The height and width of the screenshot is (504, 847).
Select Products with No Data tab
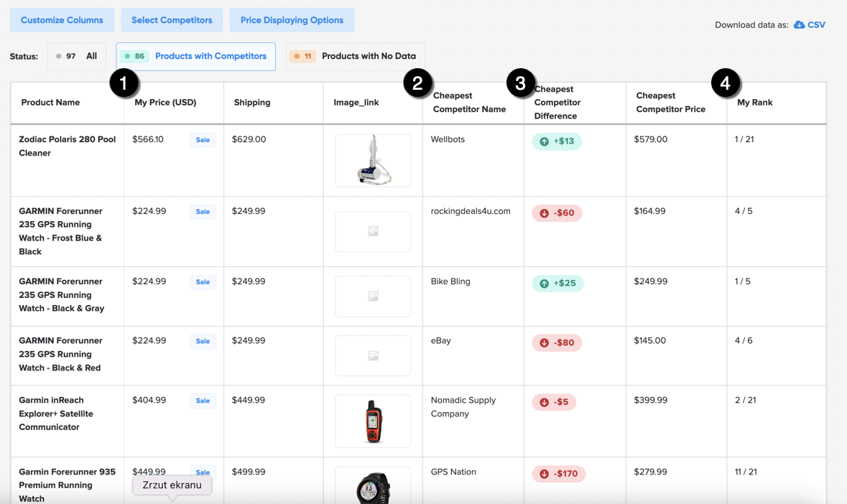point(356,56)
